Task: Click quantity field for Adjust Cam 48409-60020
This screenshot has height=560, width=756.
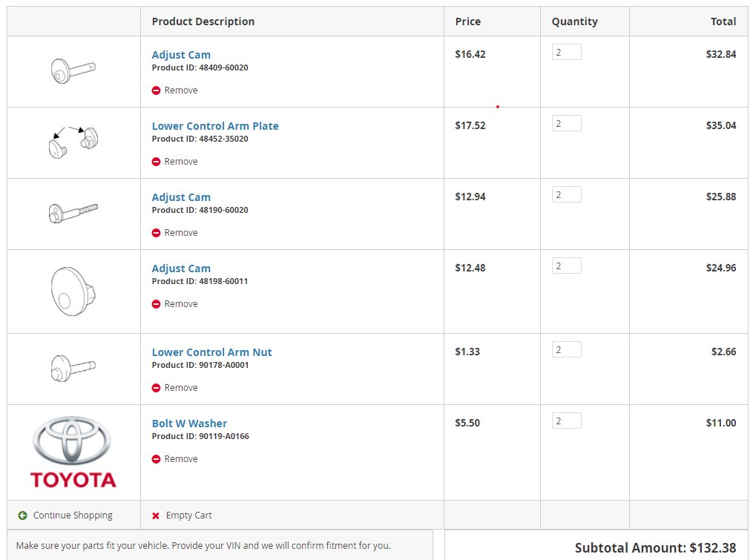Action: point(566,52)
